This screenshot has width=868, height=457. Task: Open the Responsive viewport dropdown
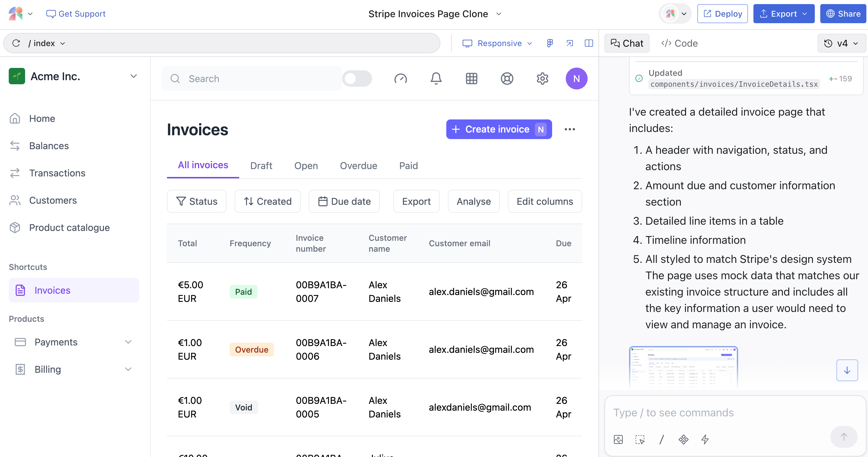click(x=497, y=43)
